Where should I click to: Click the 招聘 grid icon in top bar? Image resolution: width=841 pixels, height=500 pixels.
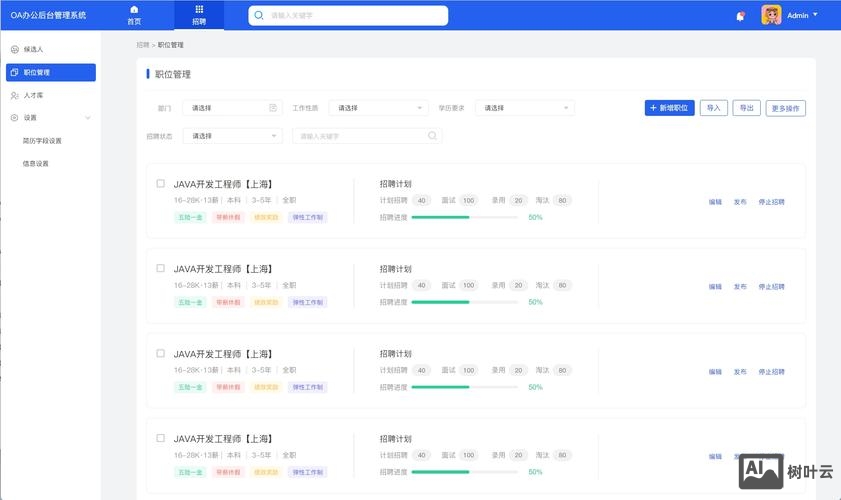coord(199,10)
